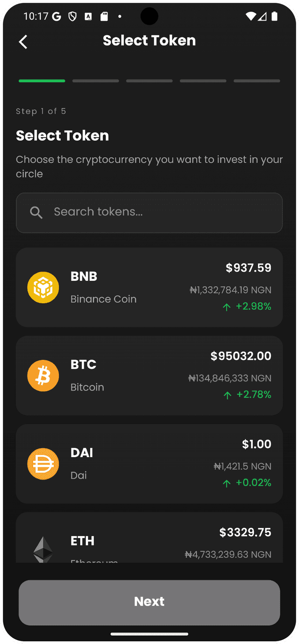Select the BTC token row
This screenshot has width=299, height=644.
[149, 375]
